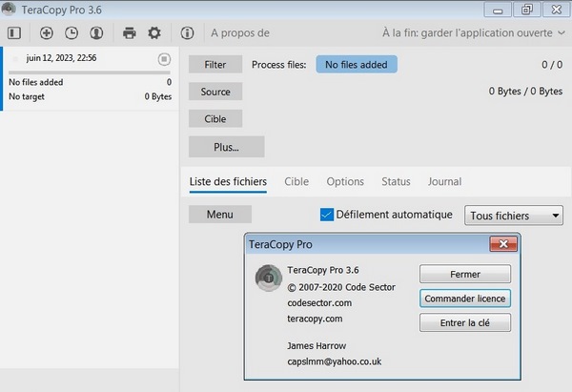
Task: Close the TeraCopy Pro about dialog
Action: (x=503, y=244)
